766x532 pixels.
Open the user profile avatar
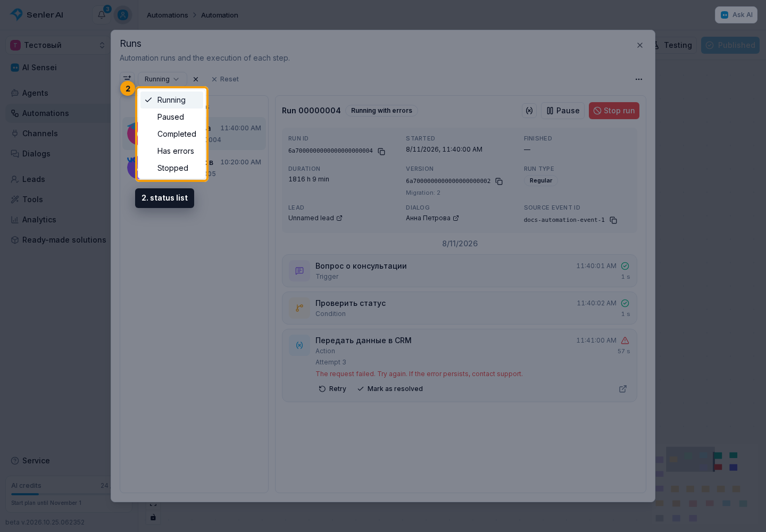tap(123, 15)
